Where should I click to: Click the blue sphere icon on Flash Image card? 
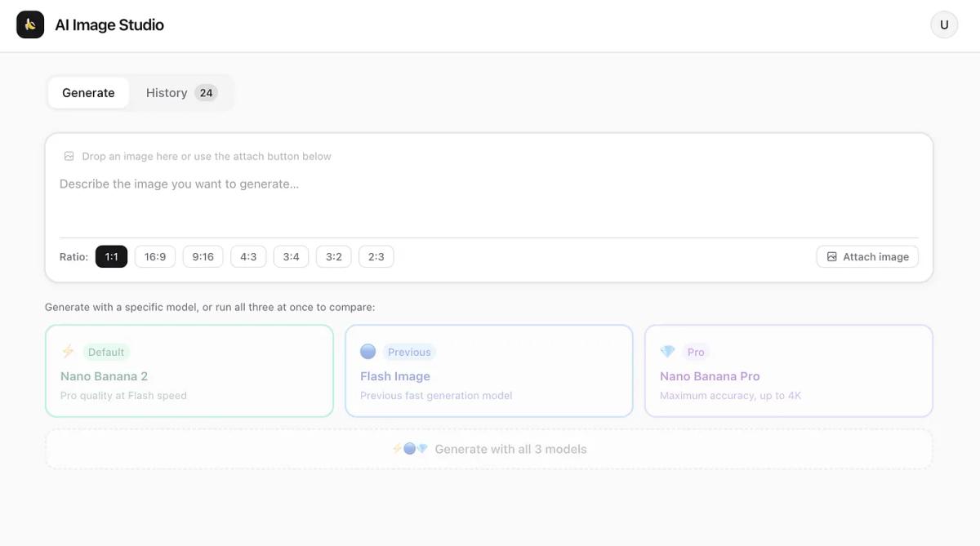[x=367, y=351]
